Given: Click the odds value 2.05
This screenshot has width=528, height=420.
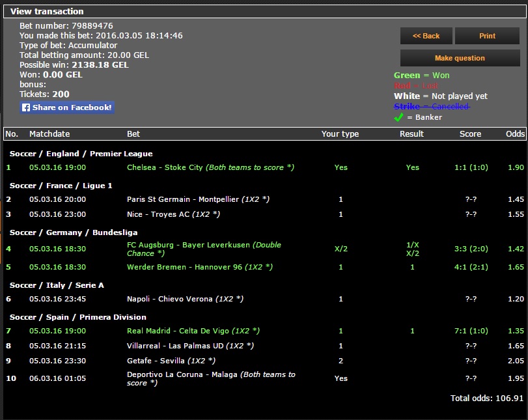Looking at the screenshot, I should point(516,361).
